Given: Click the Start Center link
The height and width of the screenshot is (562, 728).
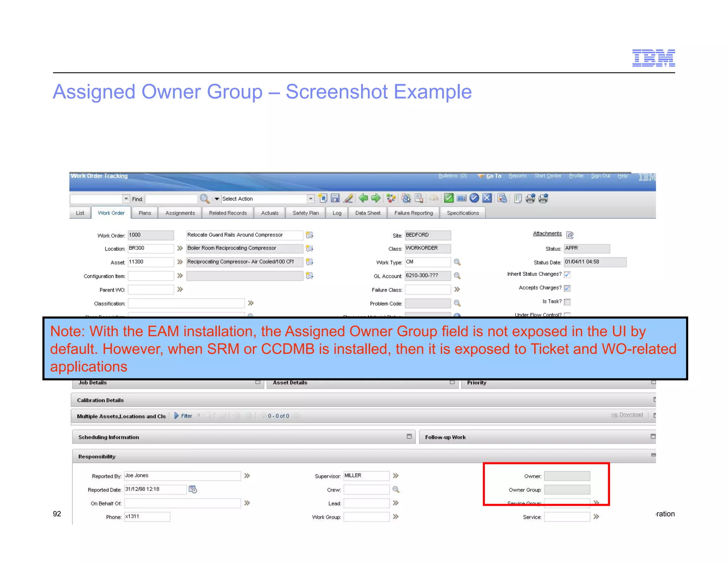Looking at the screenshot, I should [x=548, y=176].
